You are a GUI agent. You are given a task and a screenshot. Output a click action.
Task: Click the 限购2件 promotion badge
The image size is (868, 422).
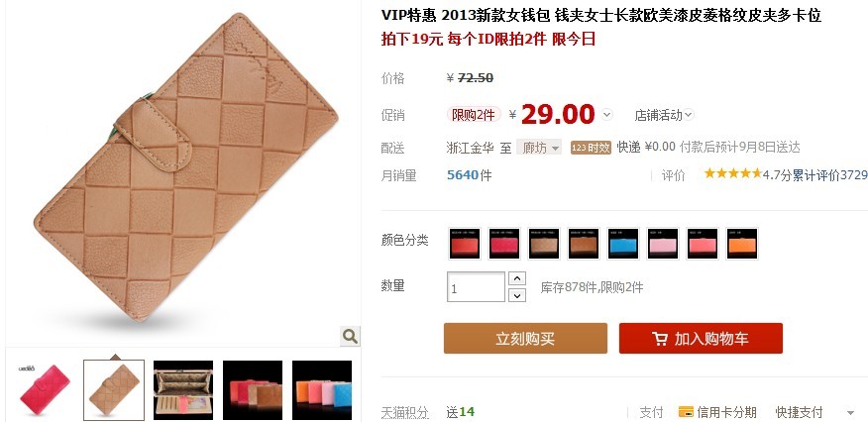click(x=474, y=115)
